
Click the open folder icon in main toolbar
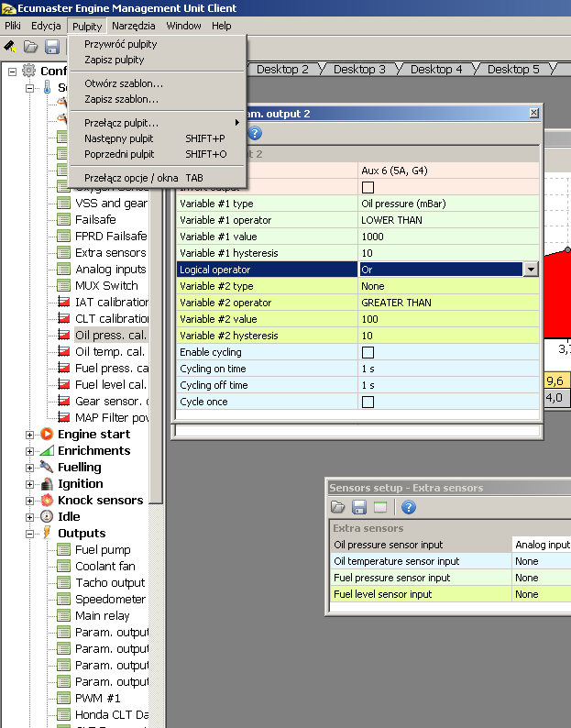[31, 47]
